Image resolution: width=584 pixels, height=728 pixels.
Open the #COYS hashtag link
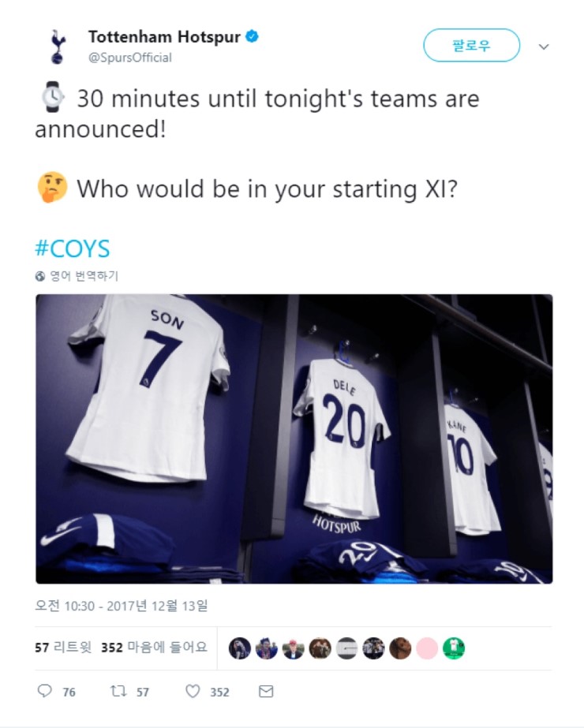tap(73, 248)
